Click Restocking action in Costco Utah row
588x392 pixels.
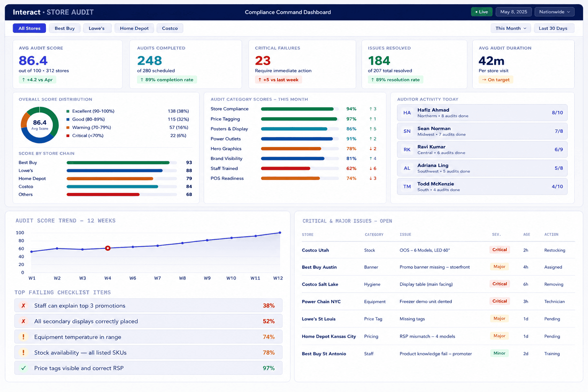[555, 250]
